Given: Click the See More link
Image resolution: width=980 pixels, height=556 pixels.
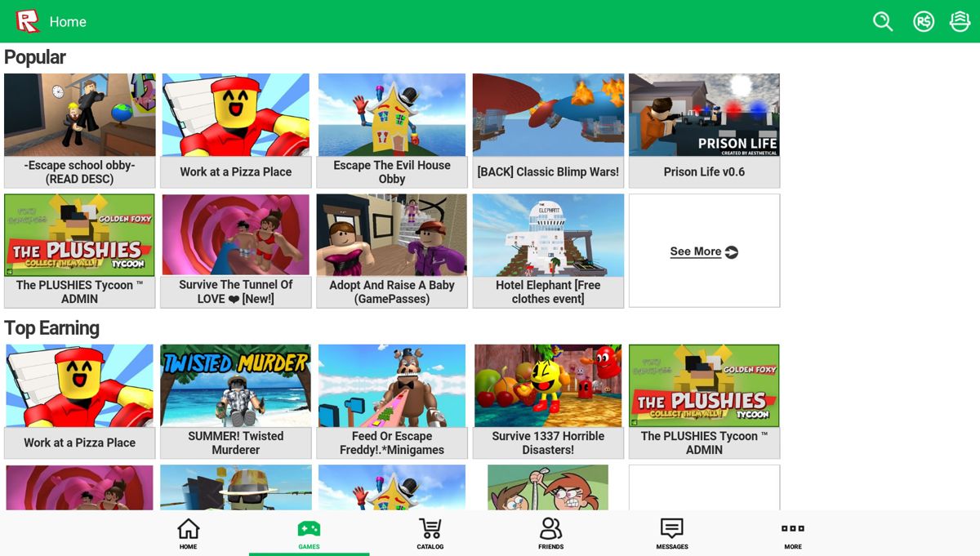Looking at the screenshot, I should 697,251.
